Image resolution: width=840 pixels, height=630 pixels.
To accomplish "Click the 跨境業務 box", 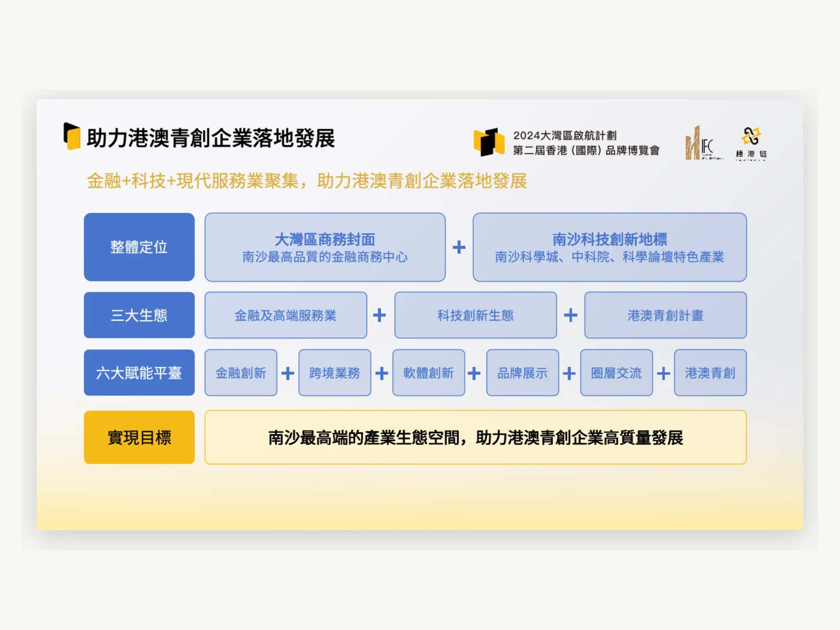I will [x=335, y=373].
